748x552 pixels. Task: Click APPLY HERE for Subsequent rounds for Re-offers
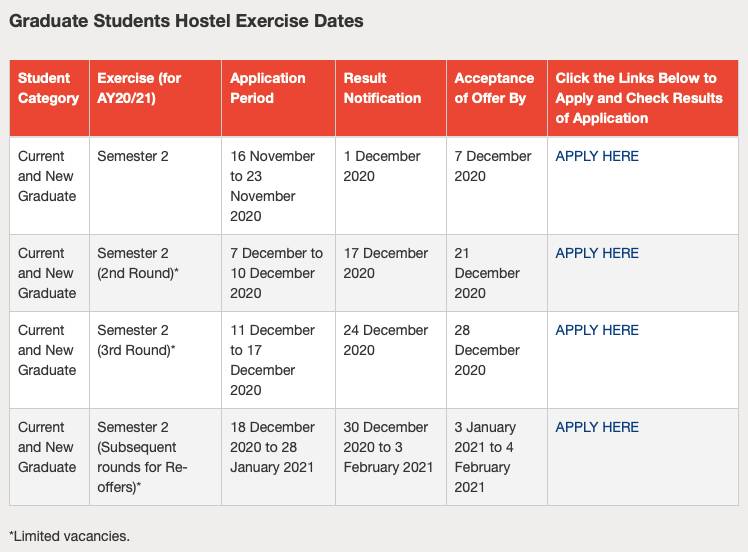coord(597,427)
